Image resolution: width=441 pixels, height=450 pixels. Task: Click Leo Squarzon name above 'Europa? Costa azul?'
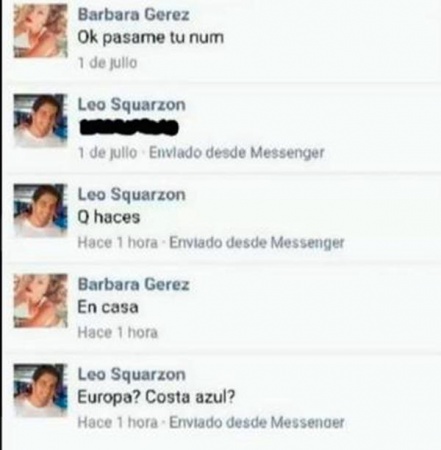click(x=131, y=375)
